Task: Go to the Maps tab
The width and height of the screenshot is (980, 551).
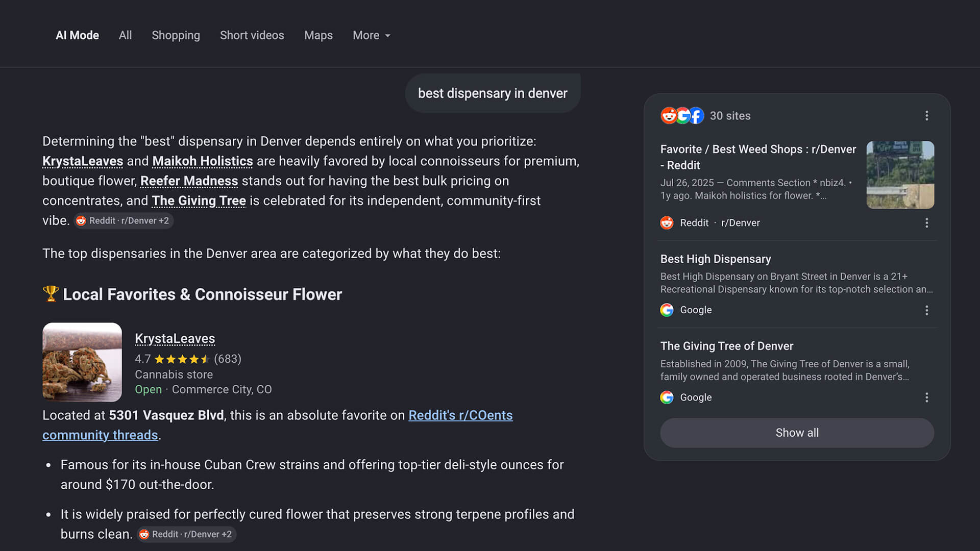Action: [x=318, y=35]
